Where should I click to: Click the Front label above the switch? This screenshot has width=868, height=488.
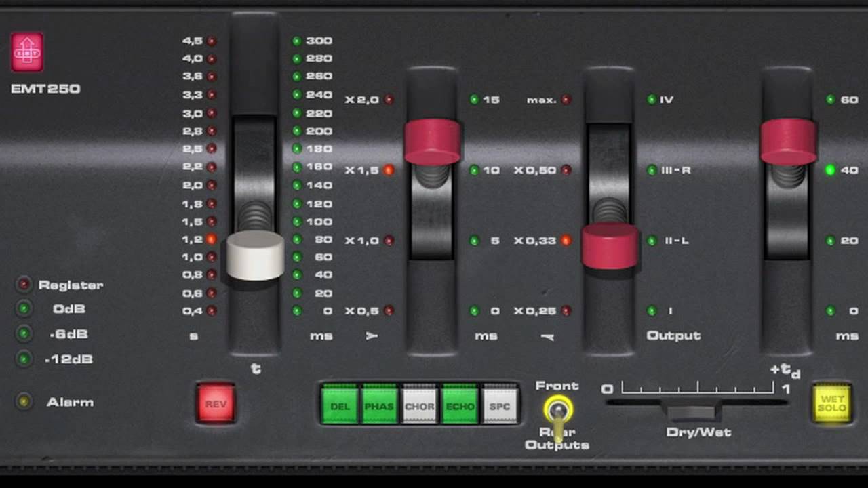pos(557,386)
